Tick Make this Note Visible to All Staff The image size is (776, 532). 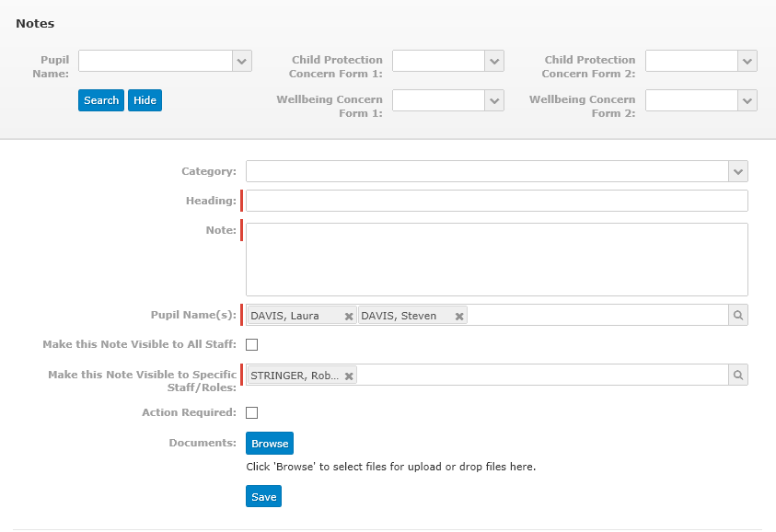click(x=252, y=344)
